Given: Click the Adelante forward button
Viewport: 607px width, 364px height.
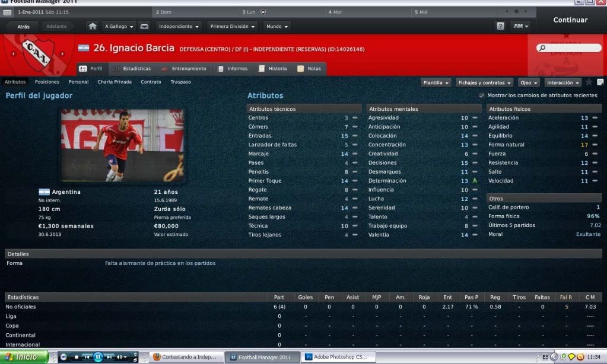Looking at the screenshot, I should (x=56, y=26).
